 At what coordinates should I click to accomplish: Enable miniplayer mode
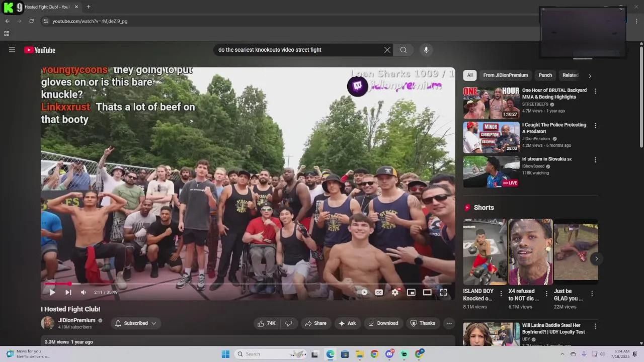point(411,292)
